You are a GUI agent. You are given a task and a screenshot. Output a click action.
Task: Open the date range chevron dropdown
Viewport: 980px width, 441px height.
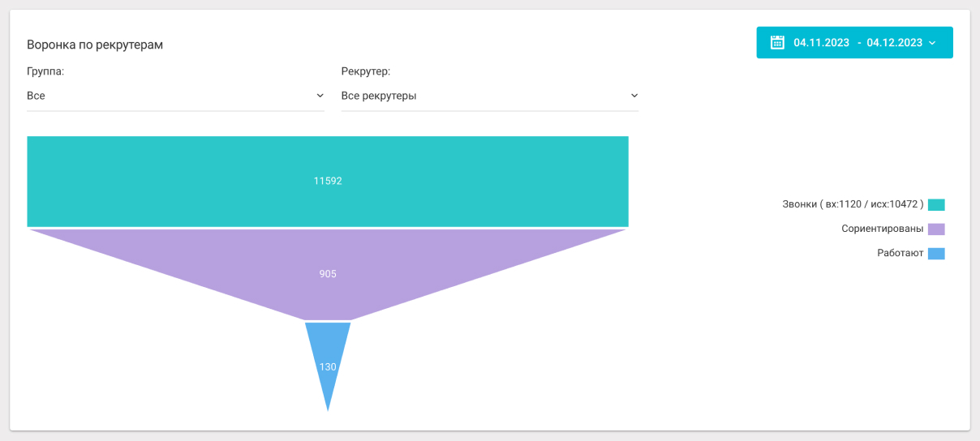[x=932, y=43]
